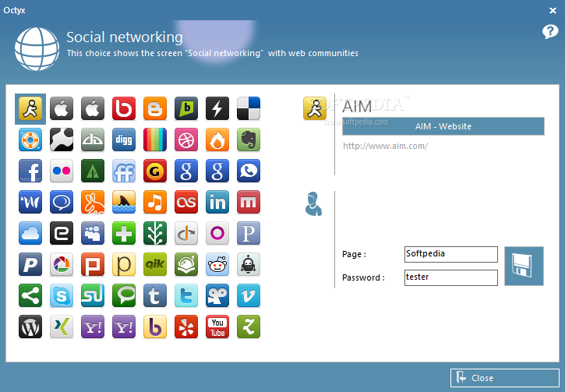Pick the red Plurk P icon
Viewport: 565px width, 392px height.
pyautogui.click(x=93, y=264)
